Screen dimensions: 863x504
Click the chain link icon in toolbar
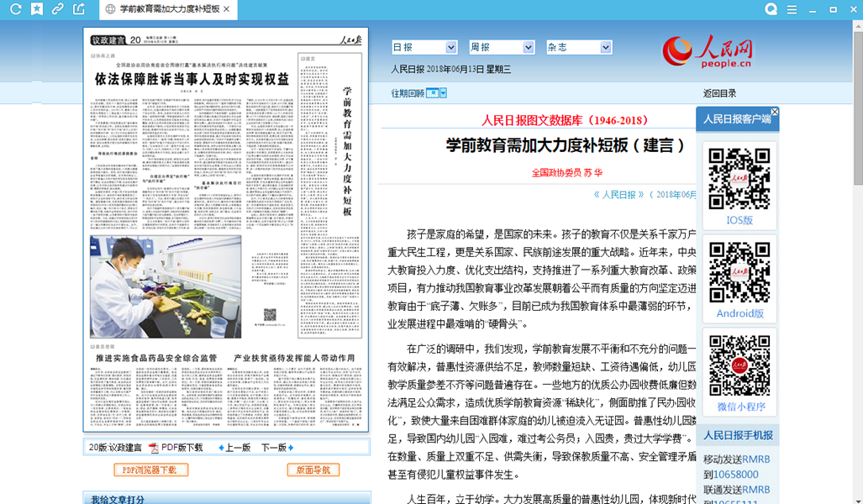[x=57, y=9]
